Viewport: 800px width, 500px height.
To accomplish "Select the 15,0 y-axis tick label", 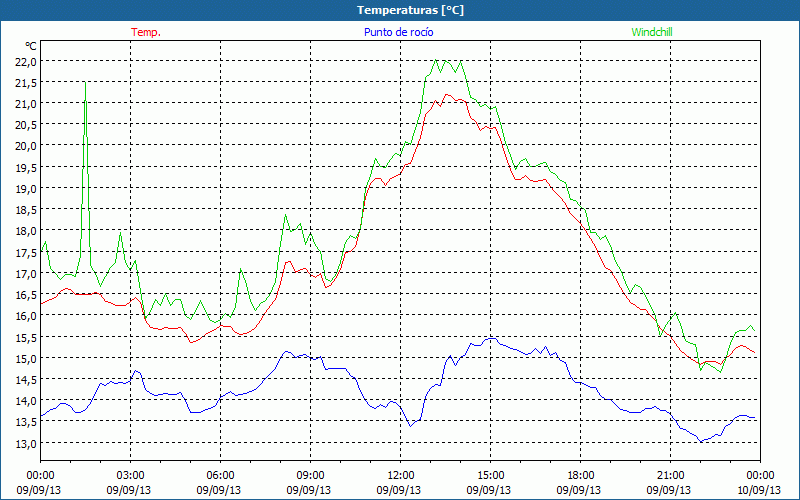I will click(x=25, y=358).
